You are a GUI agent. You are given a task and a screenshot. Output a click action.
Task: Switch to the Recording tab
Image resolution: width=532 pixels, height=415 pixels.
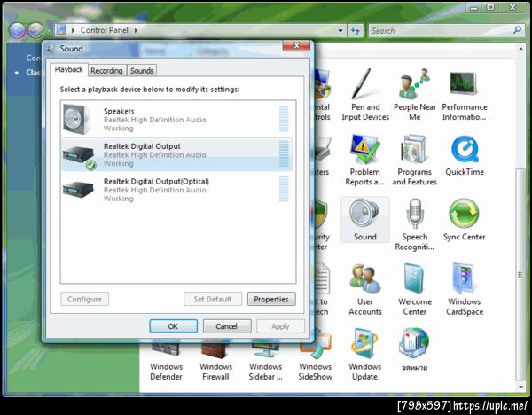tap(106, 71)
